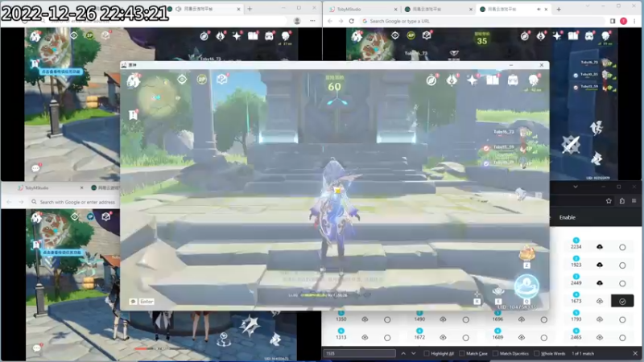Open compass icon in top-right game window

[525, 36]
